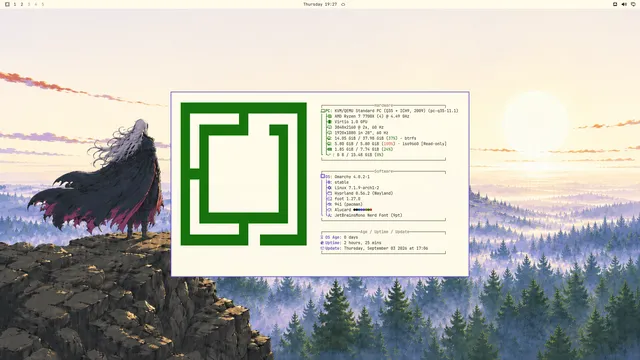Viewport: 640px width, 360px height.
Task: Click the disk icon beside btrfs line
Action: coord(329,138)
